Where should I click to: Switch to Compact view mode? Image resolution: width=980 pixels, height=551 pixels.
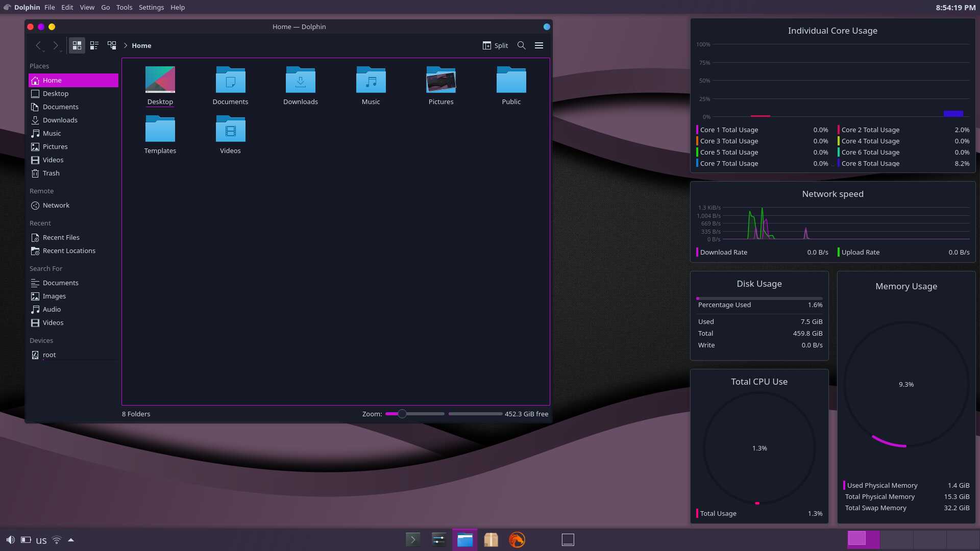click(x=94, y=45)
